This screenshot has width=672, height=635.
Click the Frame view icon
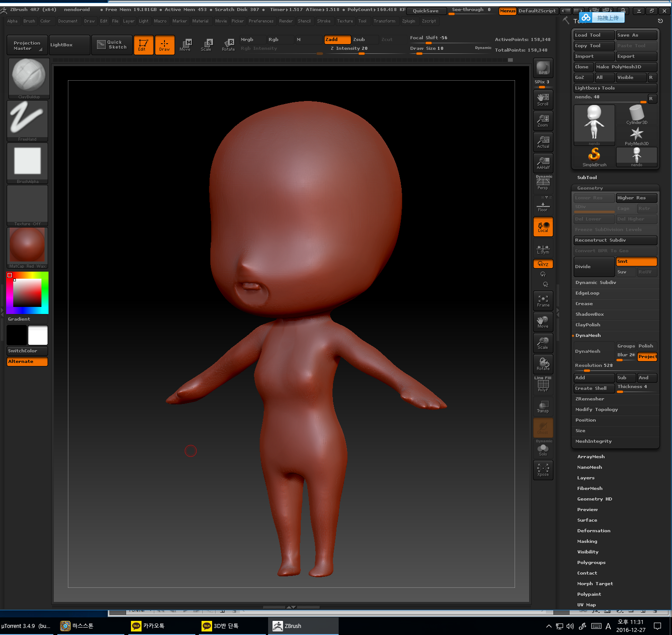543,301
